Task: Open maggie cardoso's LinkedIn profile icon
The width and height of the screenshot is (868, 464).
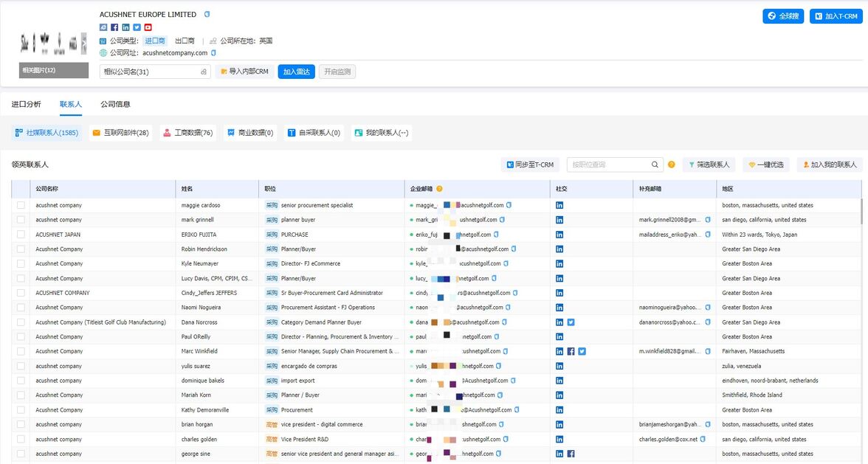Action: coord(559,205)
